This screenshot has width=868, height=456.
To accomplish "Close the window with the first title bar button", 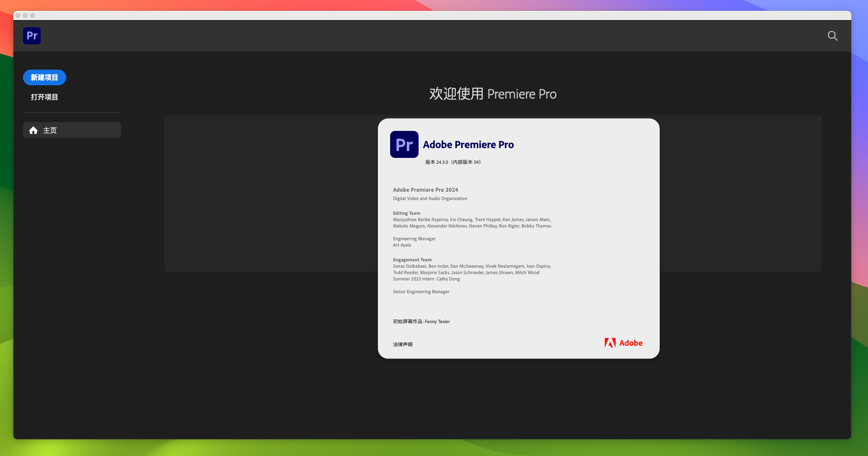I will (18, 15).
